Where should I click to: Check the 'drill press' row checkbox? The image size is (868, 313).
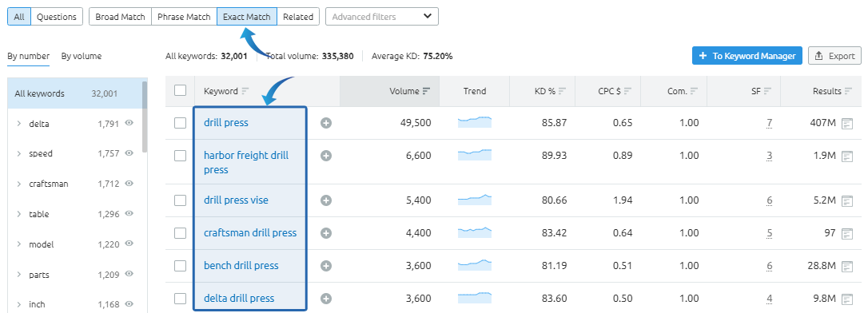coord(180,123)
